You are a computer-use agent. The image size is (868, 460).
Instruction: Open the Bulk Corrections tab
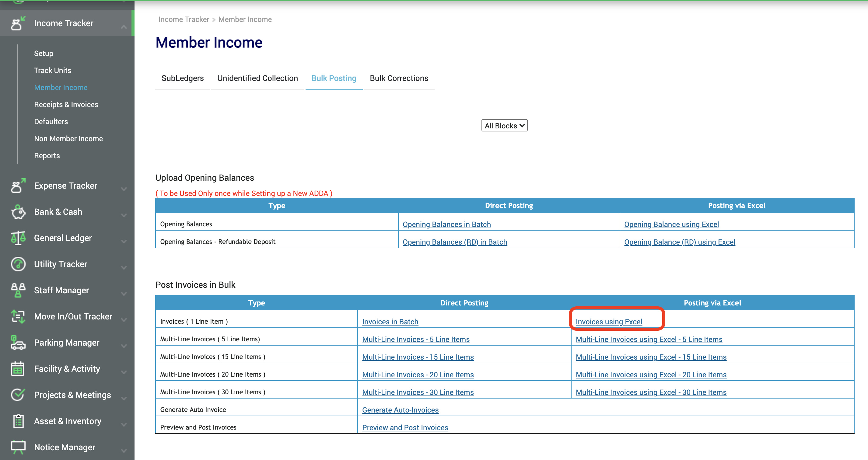(x=399, y=78)
